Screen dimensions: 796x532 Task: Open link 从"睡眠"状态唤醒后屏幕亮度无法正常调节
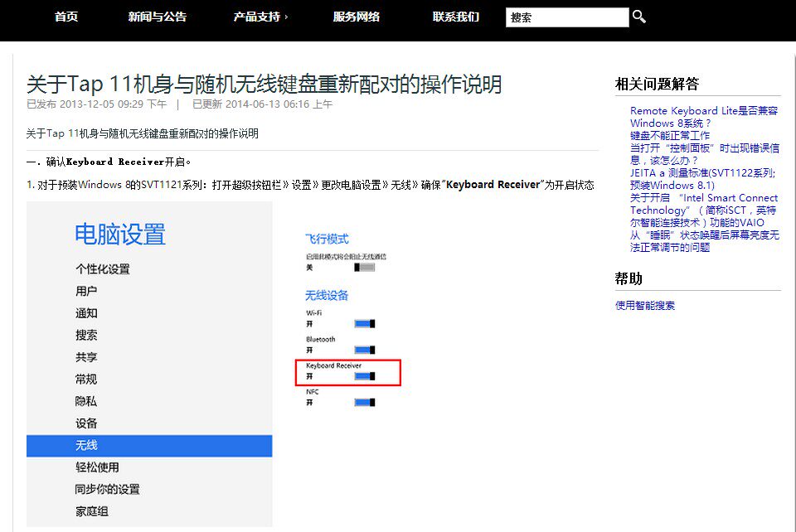tap(704, 241)
